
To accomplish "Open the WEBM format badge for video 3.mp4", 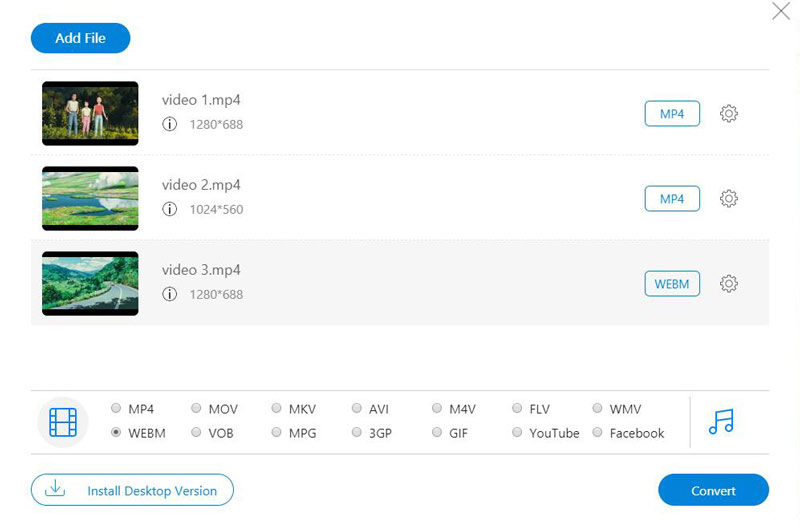I will pos(672,284).
